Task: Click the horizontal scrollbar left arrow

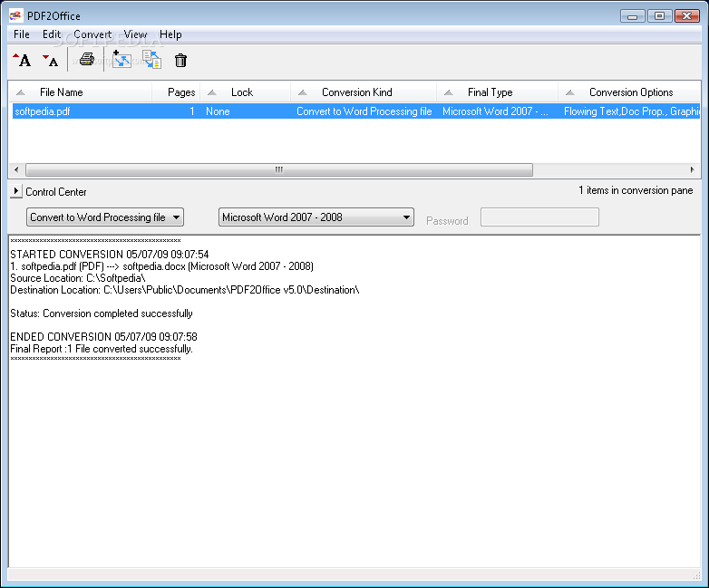Action: (16, 170)
